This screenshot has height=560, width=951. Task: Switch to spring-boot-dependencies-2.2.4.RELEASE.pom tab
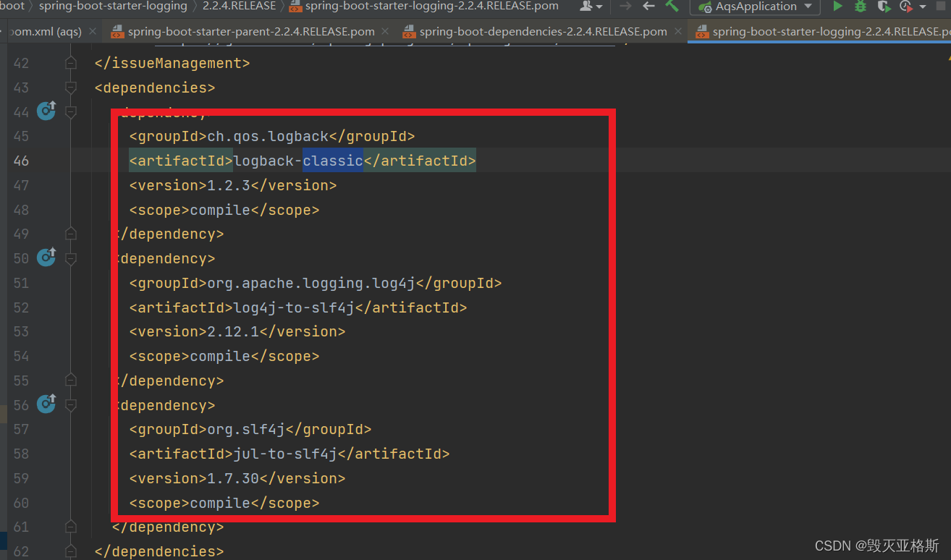543,32
